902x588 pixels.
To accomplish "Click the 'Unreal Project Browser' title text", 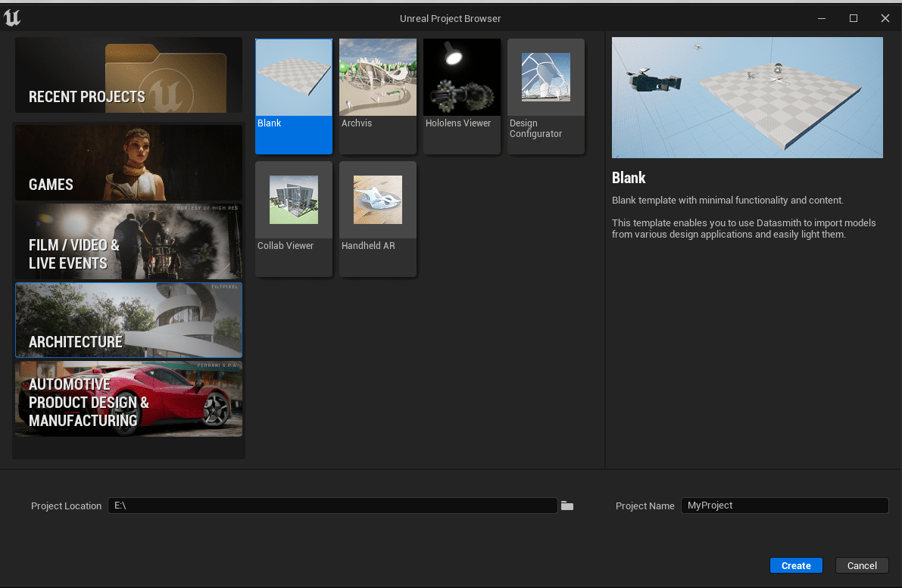I will (451, 18).
